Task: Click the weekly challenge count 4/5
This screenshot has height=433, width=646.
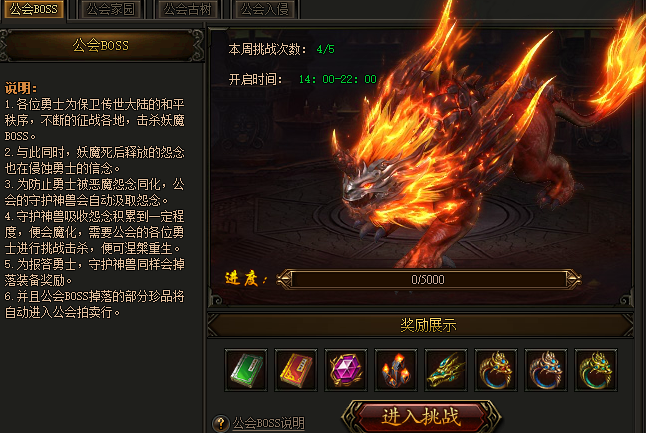Action: 325,50
